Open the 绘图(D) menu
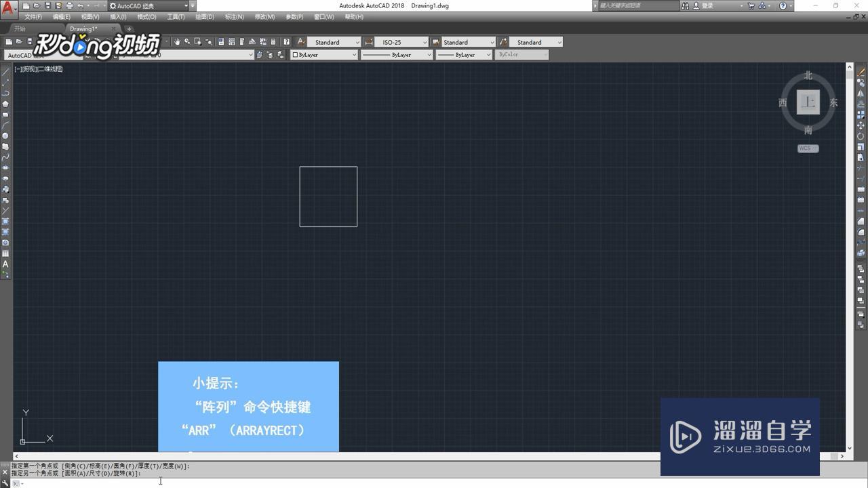This screenshot has width=868, height=488. (x=205, y=17)
